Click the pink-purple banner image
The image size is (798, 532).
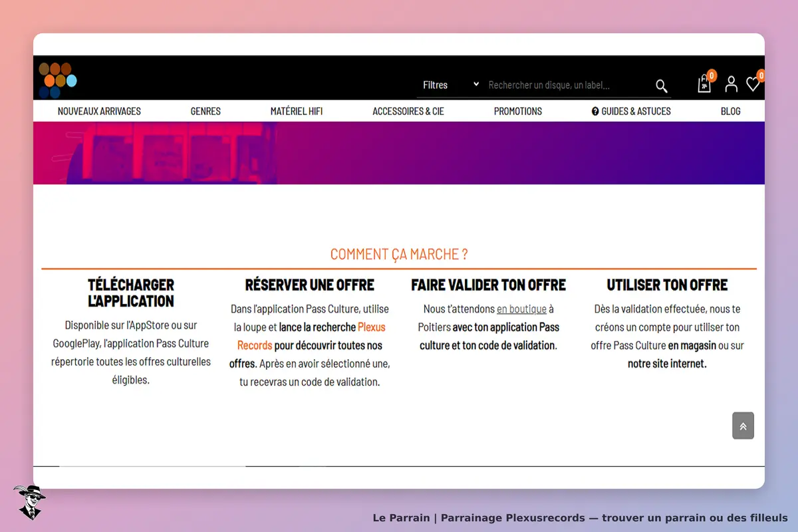pos(399,153)
